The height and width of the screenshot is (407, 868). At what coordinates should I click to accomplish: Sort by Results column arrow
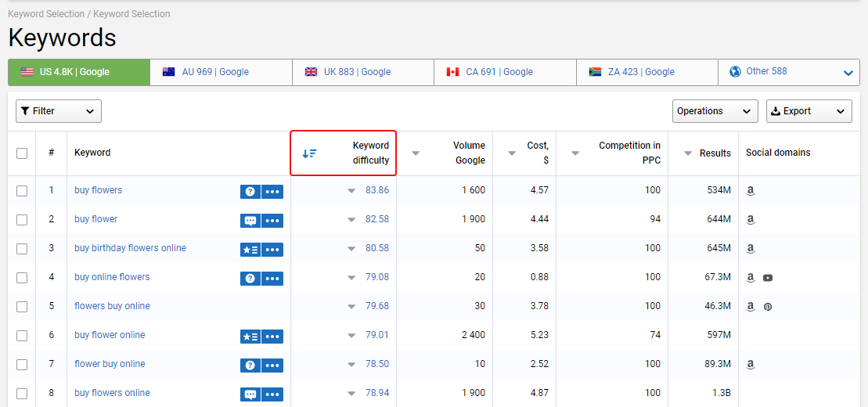[688, 153]
